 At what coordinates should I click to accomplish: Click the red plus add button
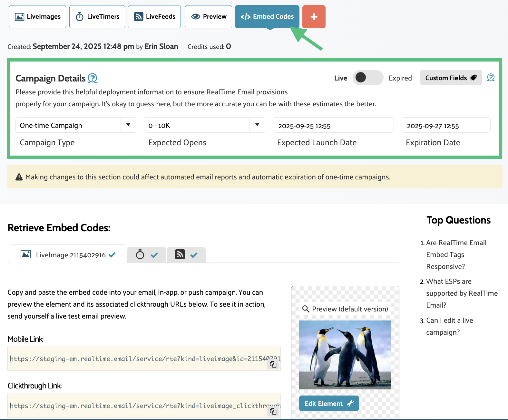314,17
